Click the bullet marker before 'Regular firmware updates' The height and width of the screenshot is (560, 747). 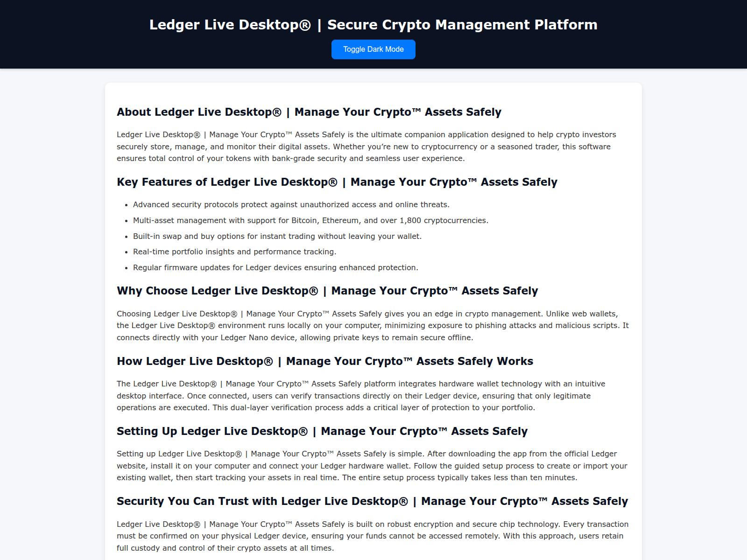(126, 268)
